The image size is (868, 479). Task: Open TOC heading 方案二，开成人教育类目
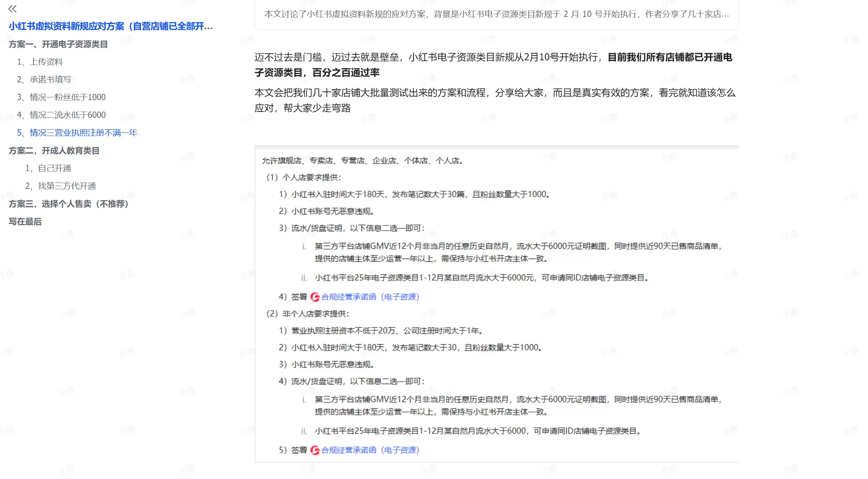54,151
